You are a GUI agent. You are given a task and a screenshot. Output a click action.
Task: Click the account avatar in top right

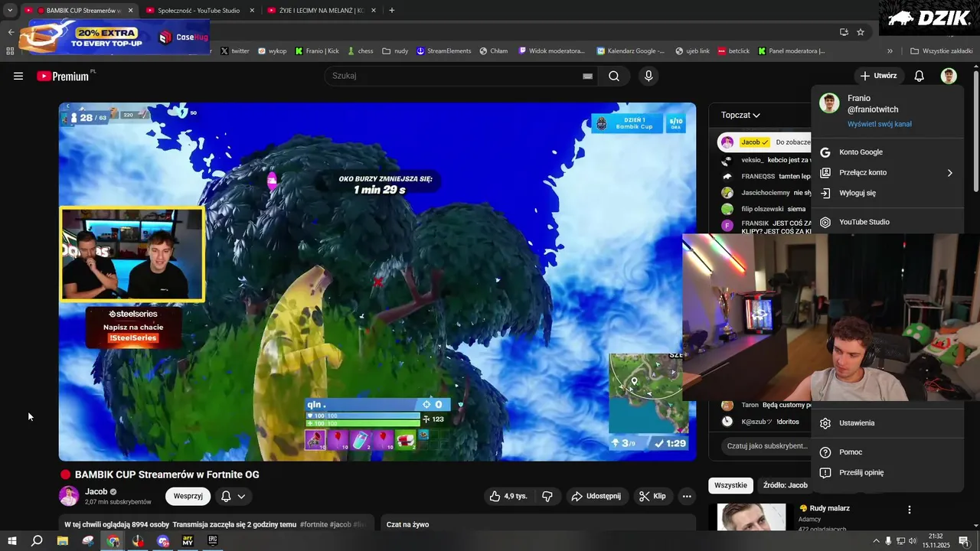coord(949,76)
